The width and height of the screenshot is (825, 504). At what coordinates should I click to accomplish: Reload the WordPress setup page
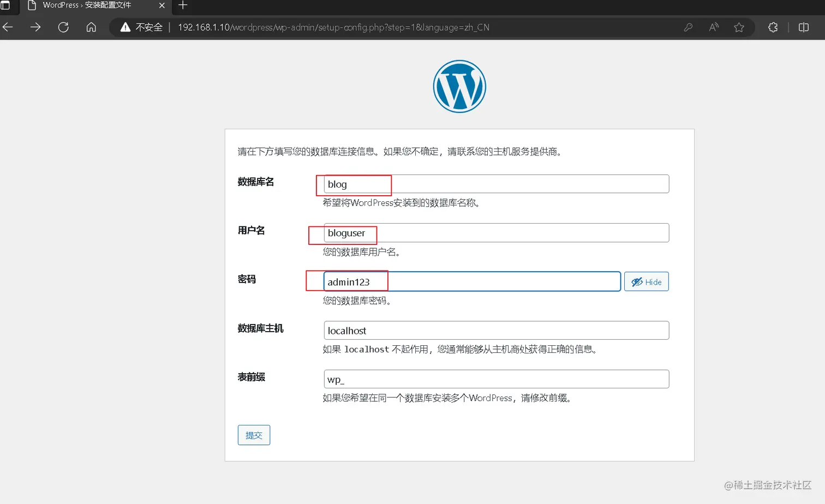63,27
